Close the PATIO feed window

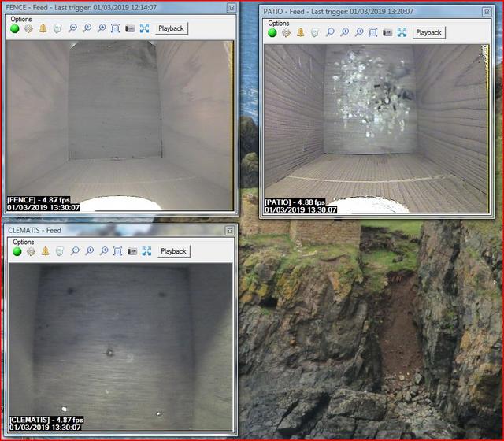(487, 12)
